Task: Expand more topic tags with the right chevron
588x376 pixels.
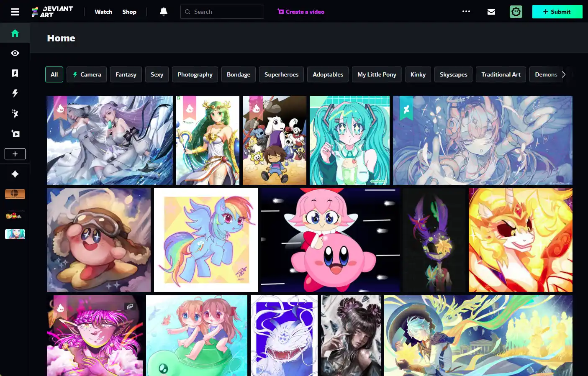Action: coord(564,74)
